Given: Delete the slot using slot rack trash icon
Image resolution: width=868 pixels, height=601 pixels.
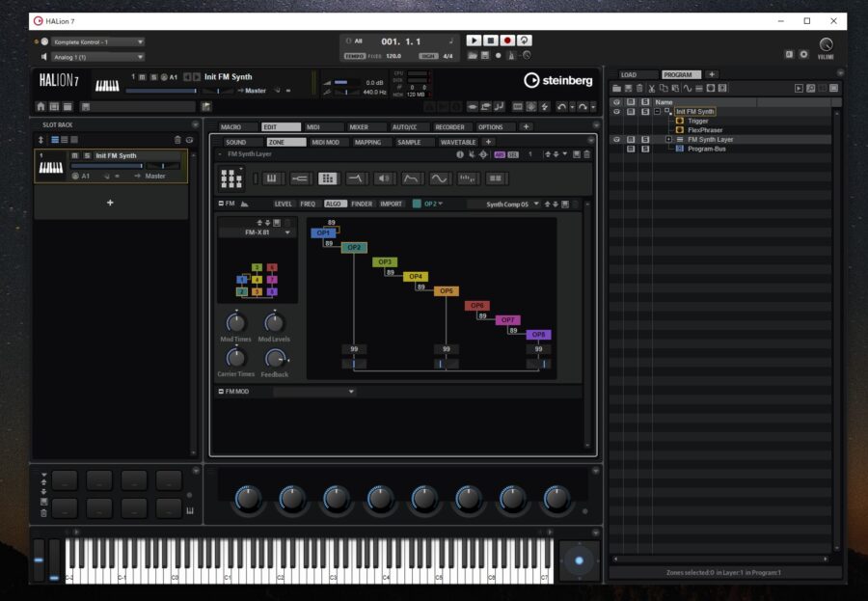Looking at the screenshot, I should pos(177,140).
